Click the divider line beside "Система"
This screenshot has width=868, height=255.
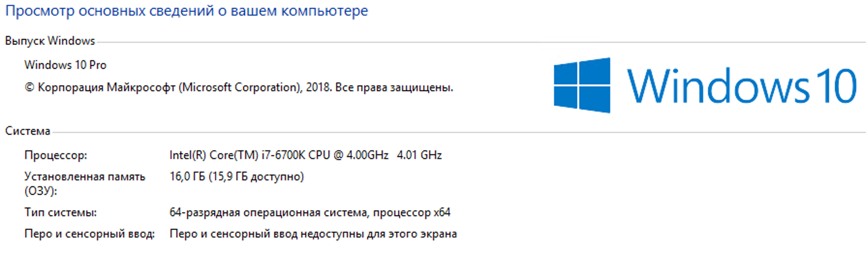pyautogui.click(x=458, y=132)
